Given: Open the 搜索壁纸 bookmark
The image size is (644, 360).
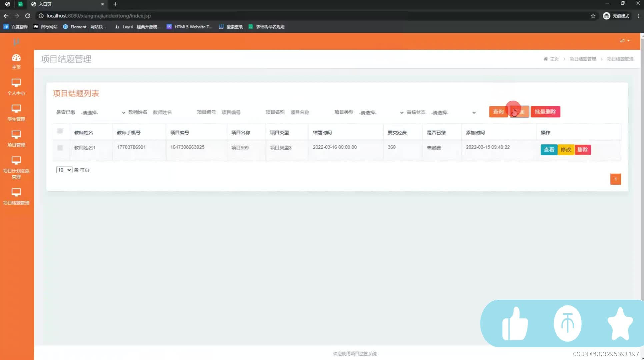Looking at the screenshot, I should point(231,27).
